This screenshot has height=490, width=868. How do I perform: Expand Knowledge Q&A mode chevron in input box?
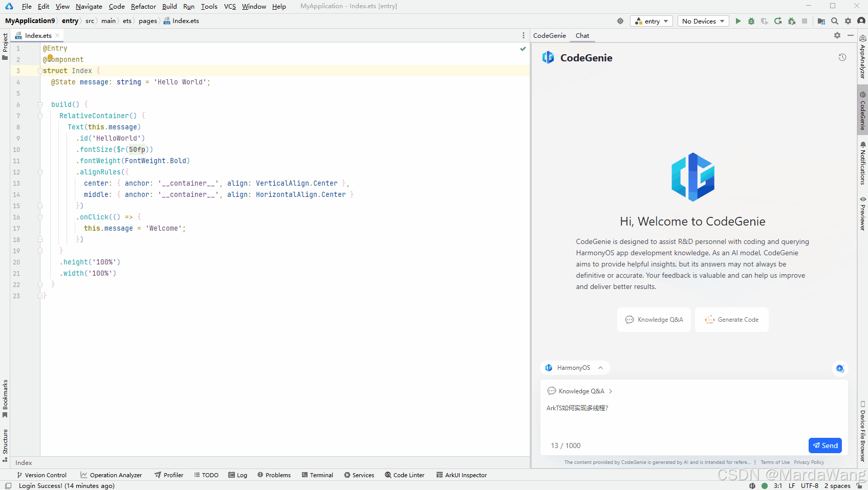pyautogui.click(x=611, y=391)
